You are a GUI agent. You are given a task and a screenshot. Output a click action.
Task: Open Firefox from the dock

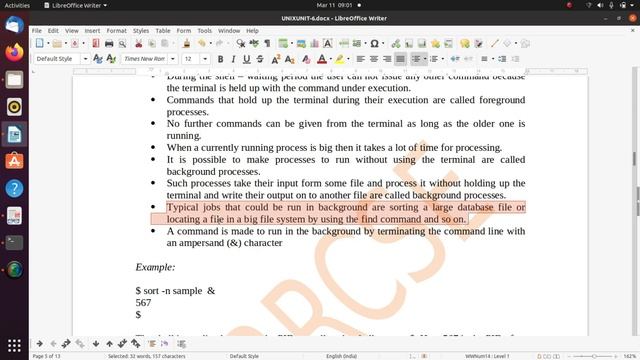[14, 52]
